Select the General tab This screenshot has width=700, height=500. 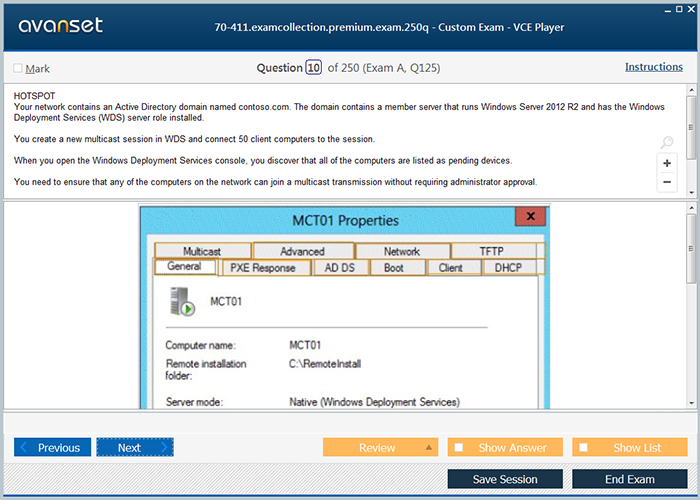184,267
